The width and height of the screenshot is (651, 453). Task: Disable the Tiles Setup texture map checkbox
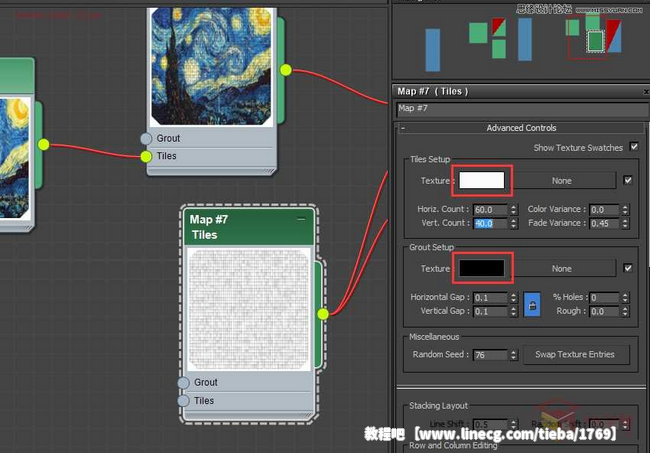628,180
